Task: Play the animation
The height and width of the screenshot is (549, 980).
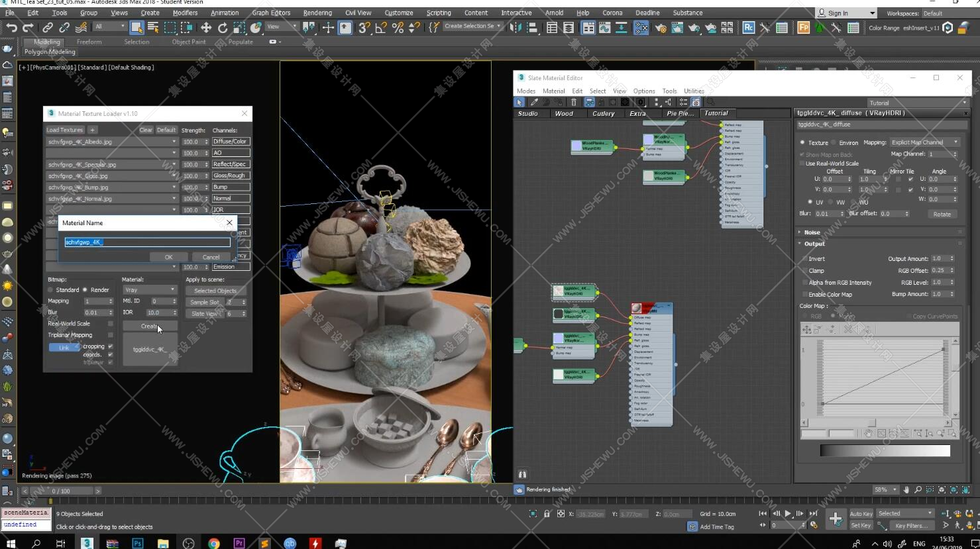Action: [788, 513]
